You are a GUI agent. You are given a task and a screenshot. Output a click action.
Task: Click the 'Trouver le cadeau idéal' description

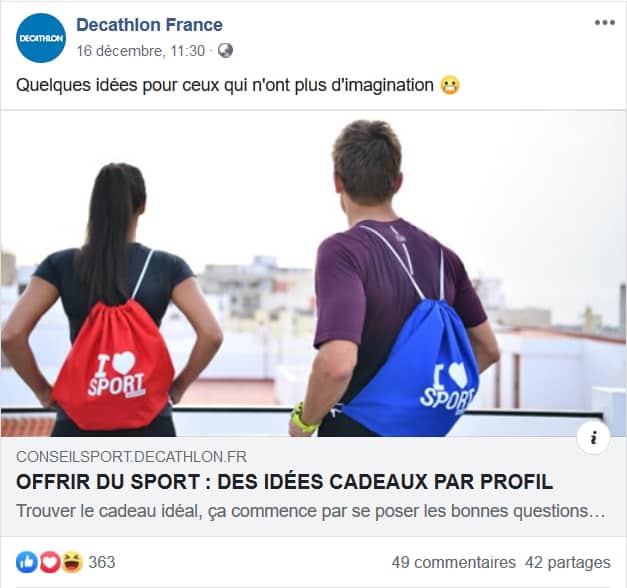click(311, 511)
